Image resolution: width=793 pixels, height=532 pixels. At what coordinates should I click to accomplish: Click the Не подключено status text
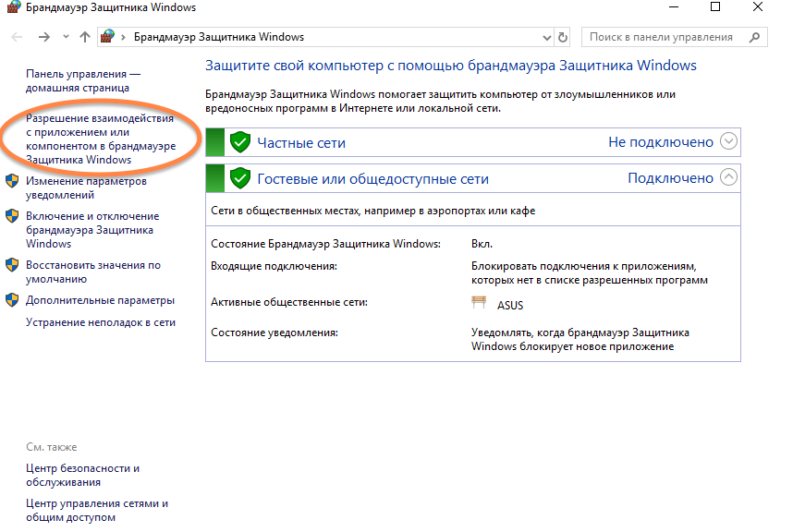point(661,142)
